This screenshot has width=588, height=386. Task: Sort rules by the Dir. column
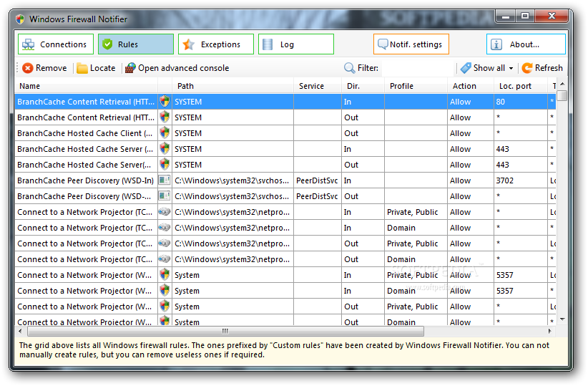tap(363, 86)
